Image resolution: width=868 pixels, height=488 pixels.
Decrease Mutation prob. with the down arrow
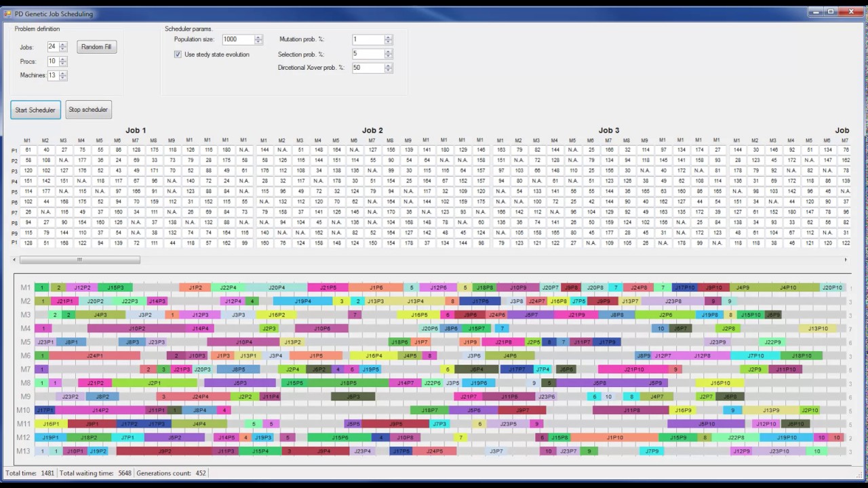tap(388, 42)
